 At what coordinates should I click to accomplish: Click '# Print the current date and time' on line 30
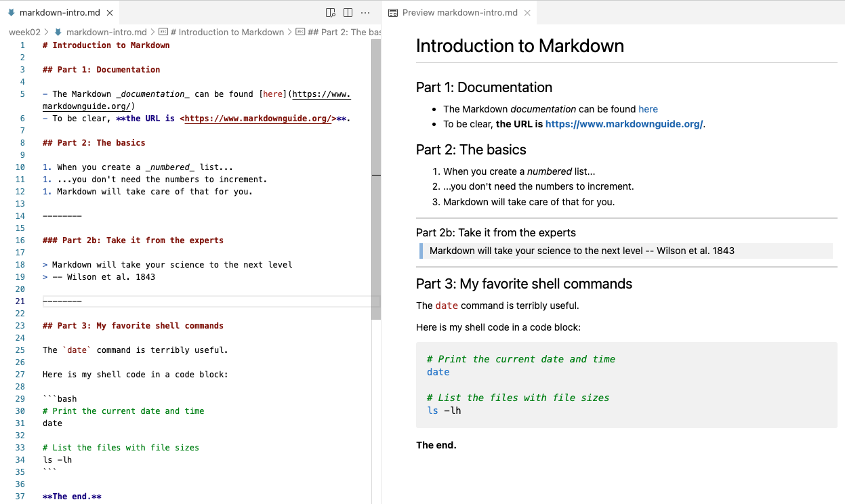(123, 411)
